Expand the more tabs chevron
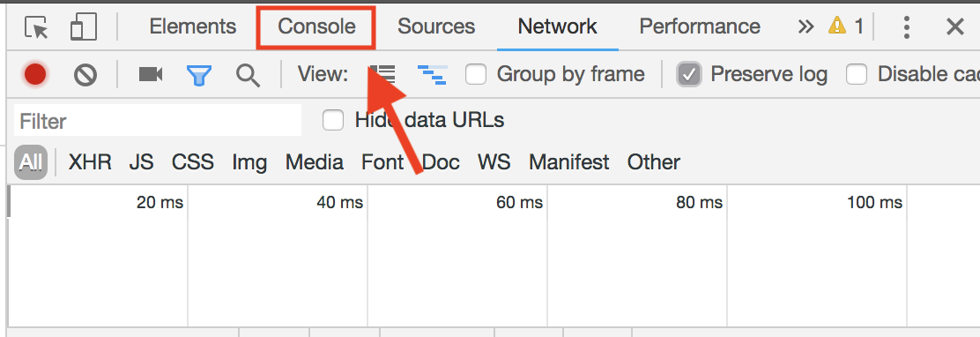 click(x=806, y=26)
